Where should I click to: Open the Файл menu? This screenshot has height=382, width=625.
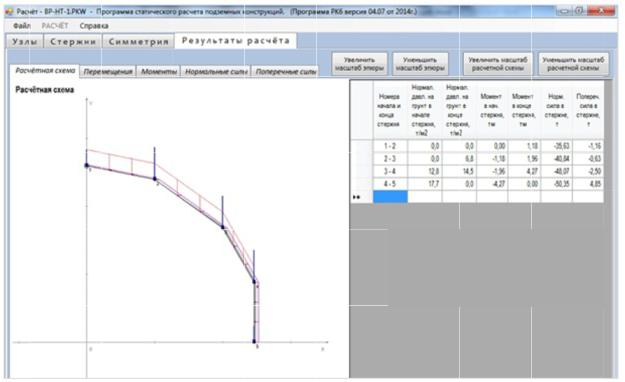click(x=22, y=26)
